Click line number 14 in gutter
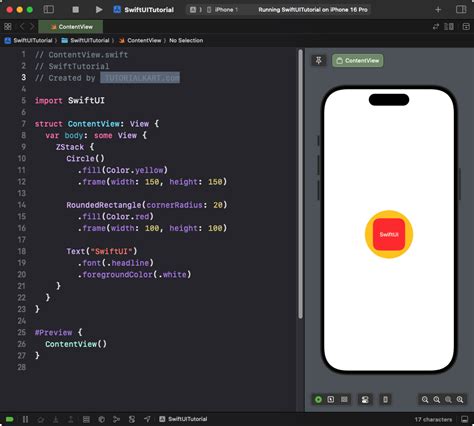The image size is (474, 426). pyautogui.click(x=22, y=205)
